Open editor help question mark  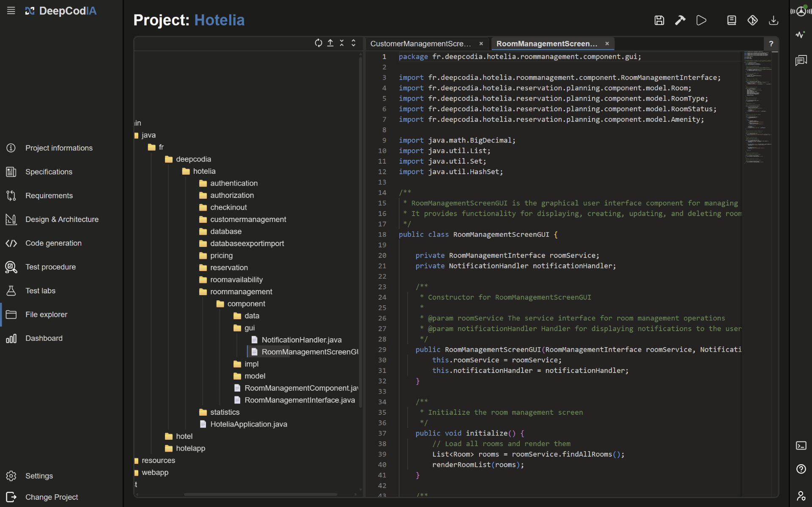pos(771,44)
